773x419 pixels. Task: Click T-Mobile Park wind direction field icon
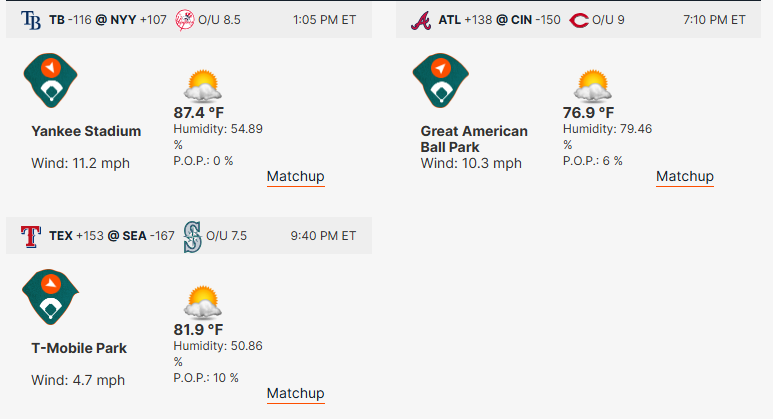(50, 297)
